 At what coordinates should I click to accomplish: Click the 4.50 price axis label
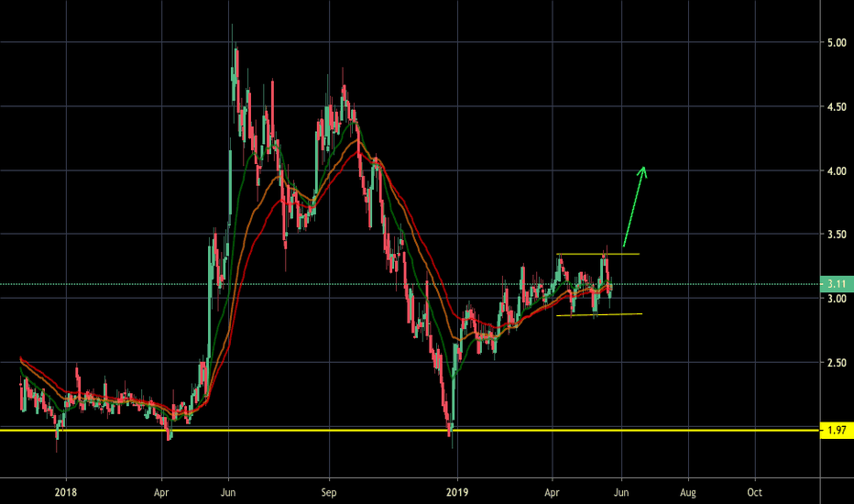838,107
